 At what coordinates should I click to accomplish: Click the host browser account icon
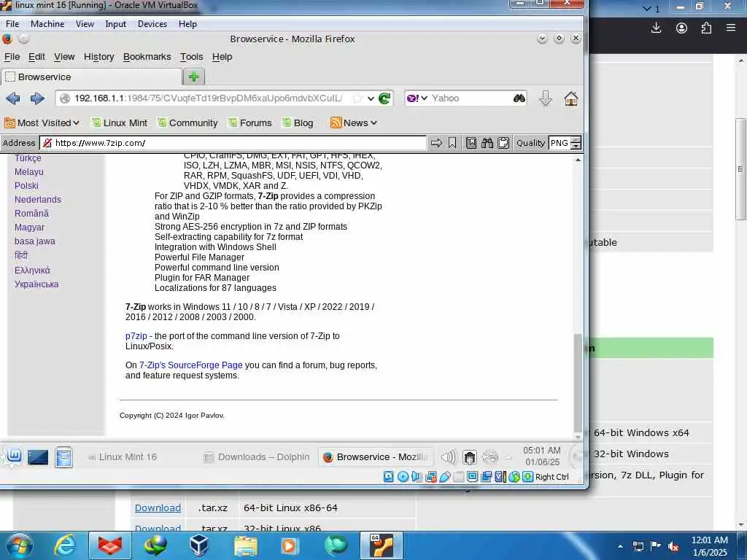point(682,28)
